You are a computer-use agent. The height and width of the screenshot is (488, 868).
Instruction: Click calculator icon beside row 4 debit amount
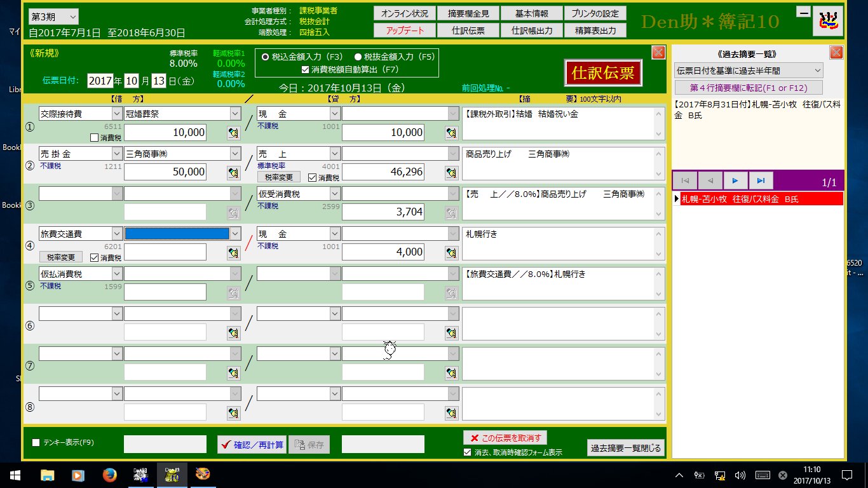click(234, 253)
